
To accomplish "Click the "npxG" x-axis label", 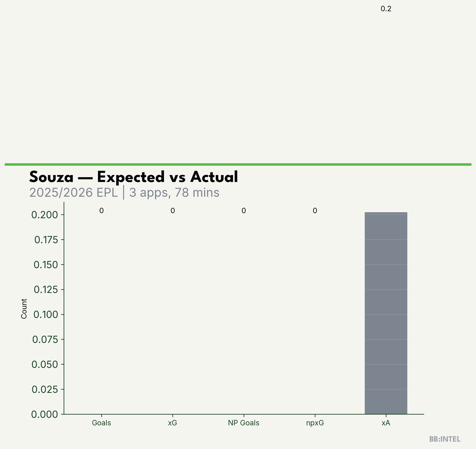I will pyautogui.click(x=315, y=423).
